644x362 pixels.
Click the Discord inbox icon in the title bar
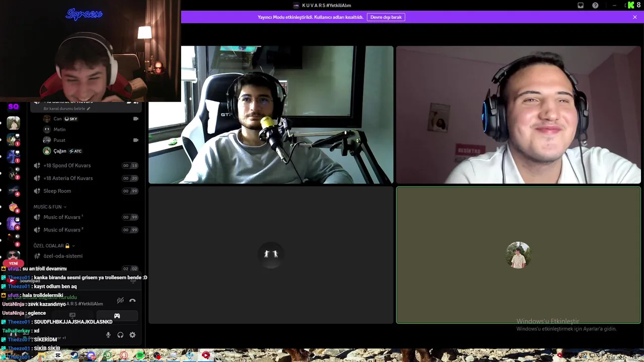581,6
